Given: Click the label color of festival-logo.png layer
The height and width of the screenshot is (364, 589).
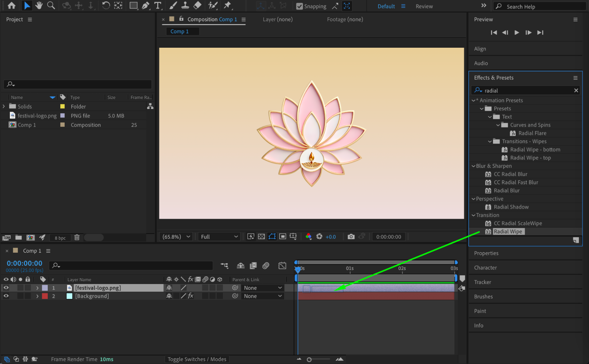Looking at the screenshot, I should coord(45,288).
